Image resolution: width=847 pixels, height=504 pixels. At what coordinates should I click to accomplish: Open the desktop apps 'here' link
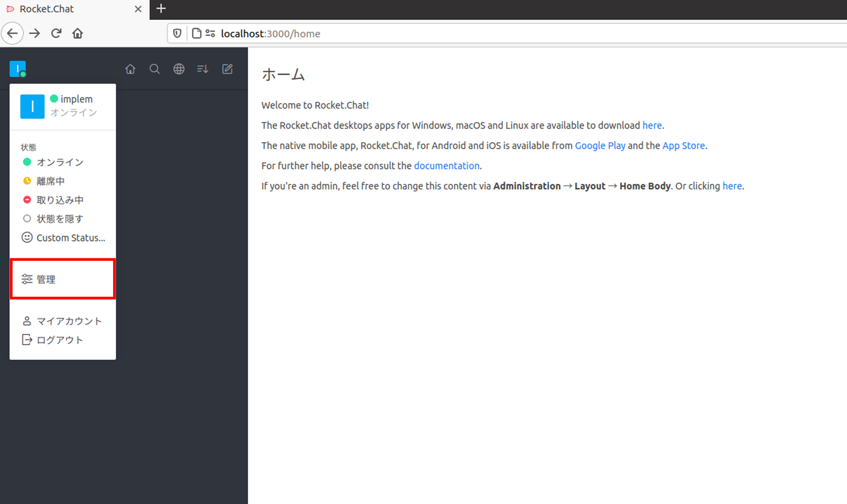652,125
